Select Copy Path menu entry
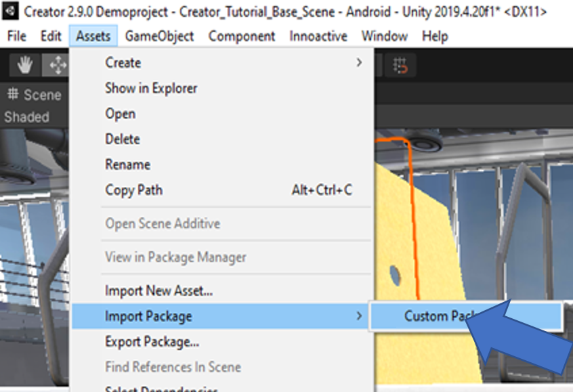Viewport: 573px width, 392px height. click(134, 190)
